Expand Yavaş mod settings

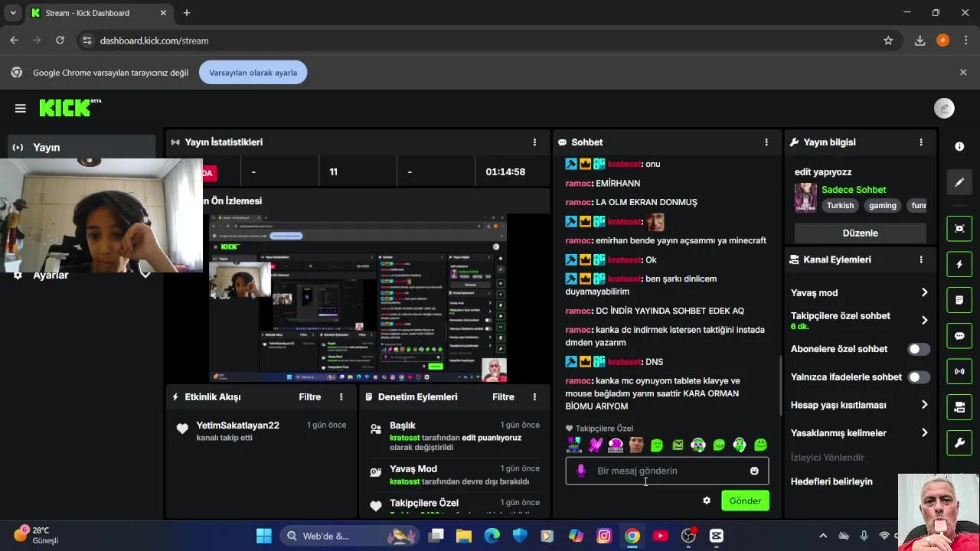(924, 293)
